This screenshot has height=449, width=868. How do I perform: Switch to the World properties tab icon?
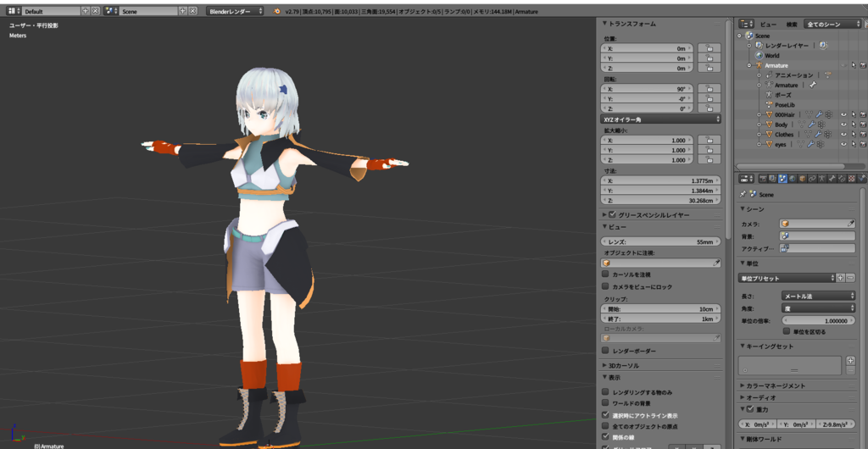[793, 178]
